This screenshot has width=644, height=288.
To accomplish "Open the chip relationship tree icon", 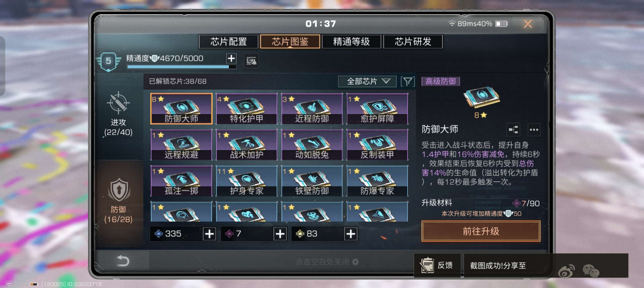I will 513,130.
